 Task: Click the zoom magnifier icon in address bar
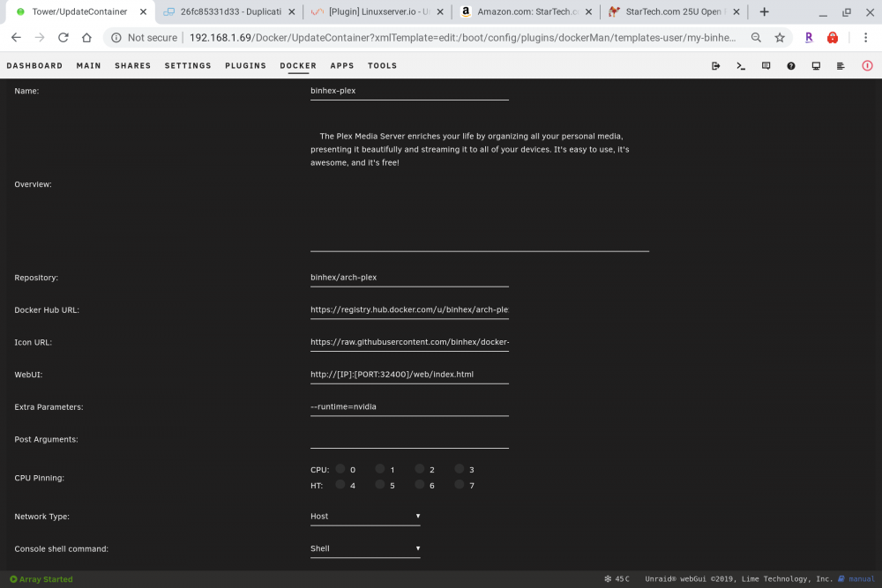[x=756, y=38]
